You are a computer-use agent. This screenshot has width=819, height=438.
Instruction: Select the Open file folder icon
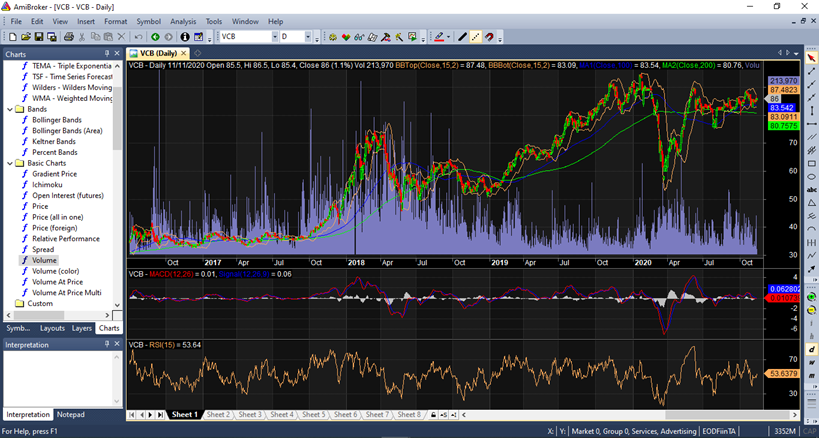[24, 37]
